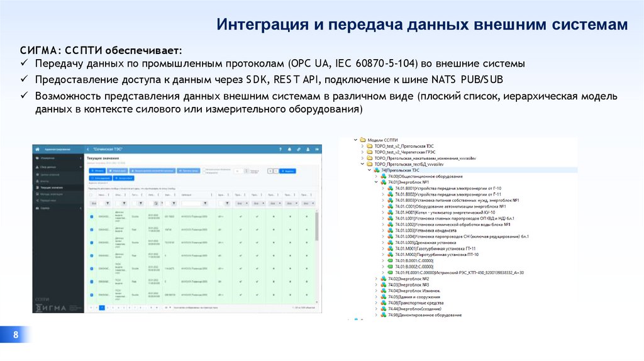Image resolution: width=644 pixels, height=361 pixels.
Task: Expand TOPO_test_v2_Прегольская ТЭС folder
Action: 363,146
